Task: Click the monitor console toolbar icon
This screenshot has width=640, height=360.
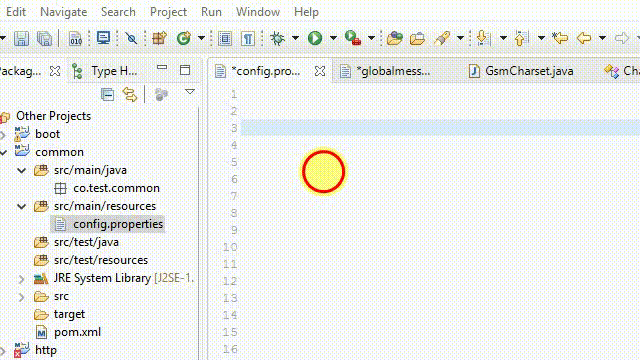Action: point(103,38)
